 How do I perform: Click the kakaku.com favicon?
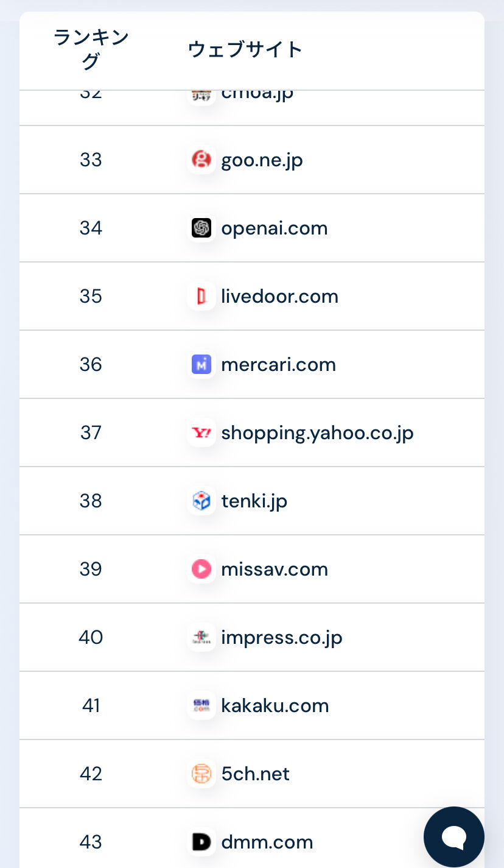[x=201, y=706]
